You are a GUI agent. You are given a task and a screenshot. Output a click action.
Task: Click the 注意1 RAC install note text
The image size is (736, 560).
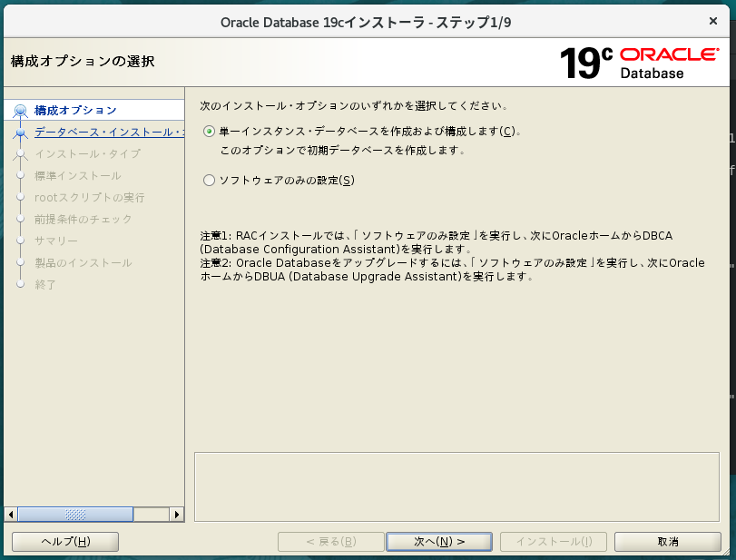(437, 242)
